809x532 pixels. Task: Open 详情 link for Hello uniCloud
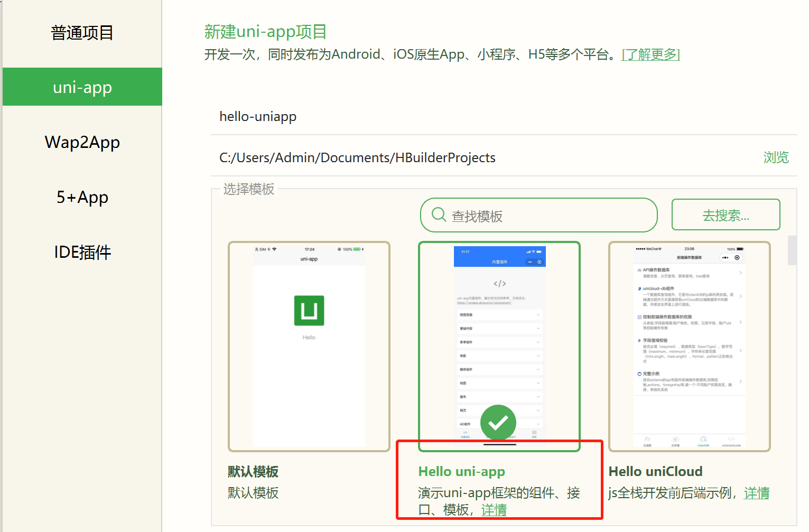756,493
